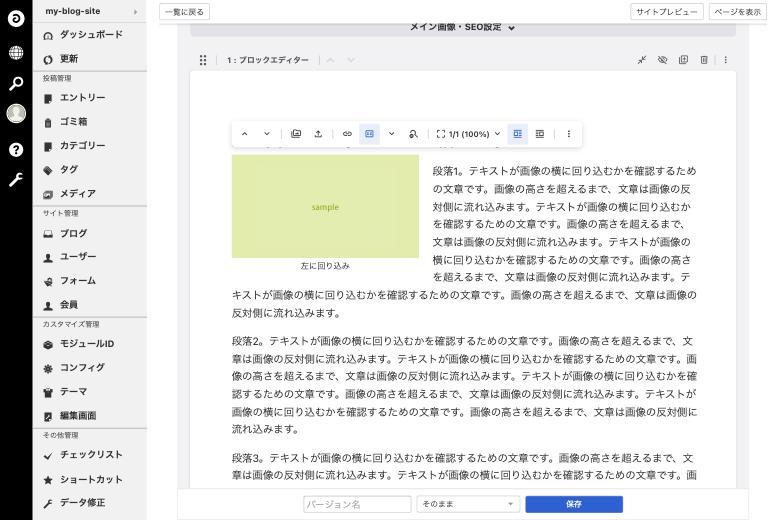The width and height of the screenshot is (780, 520).
Task: Click the user avatar in black rail
Action: click(16, 113)
